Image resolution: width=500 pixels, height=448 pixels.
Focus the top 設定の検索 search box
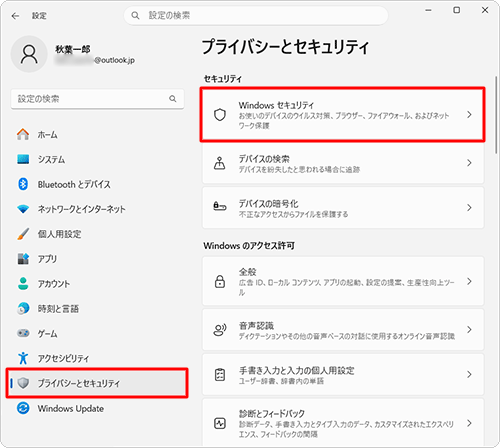(256, 15)
